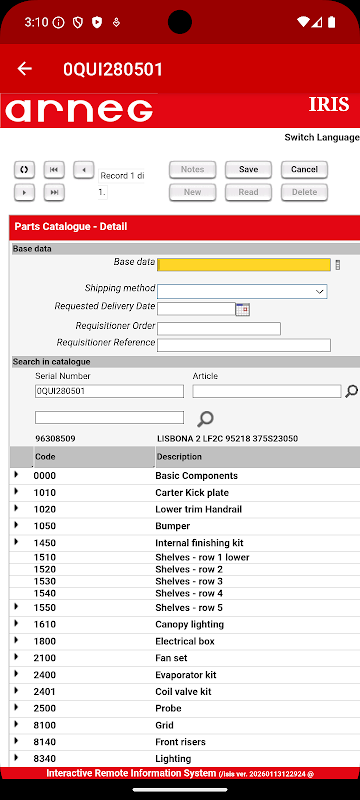Select the 'Shelves - row 1 lower' row
Screen dimensions: 360x800
tap(185, 557)
